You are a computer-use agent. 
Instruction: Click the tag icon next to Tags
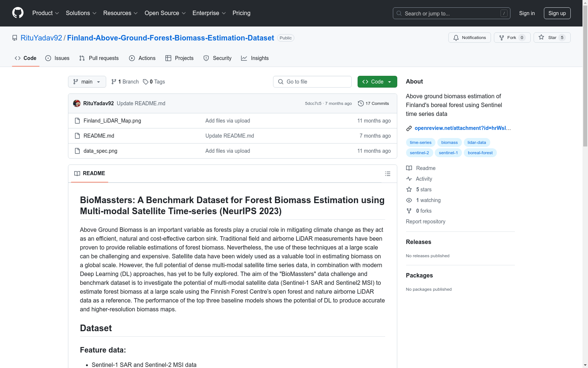click(146, 82)
